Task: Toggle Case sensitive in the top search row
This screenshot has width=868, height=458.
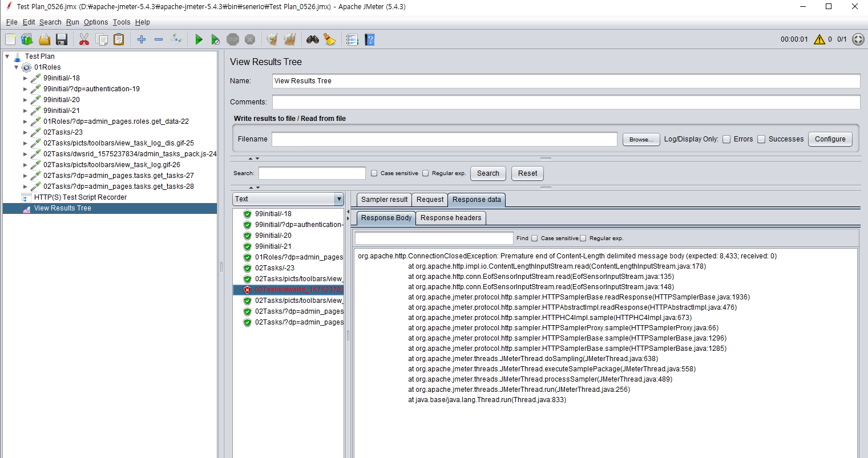Action: (x=374, y=173)
